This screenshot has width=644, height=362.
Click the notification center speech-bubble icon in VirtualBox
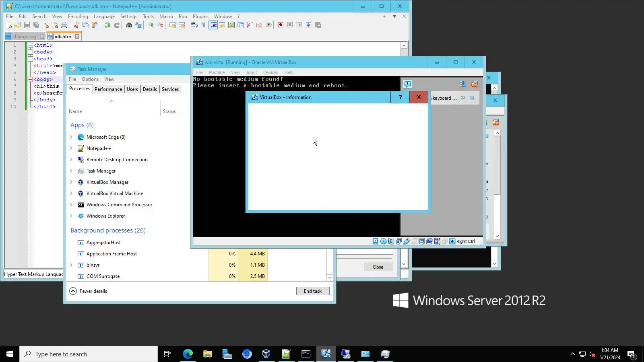point(408,84)
